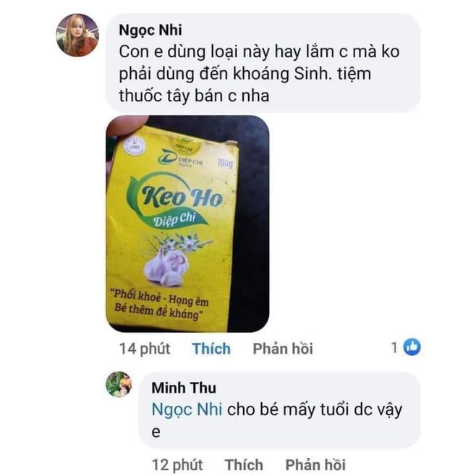Open the Kẹo Ho product photo
Image resolution: width=476 pixels, height=476 pixels.
pyautogui.click(x=187, y=224)
